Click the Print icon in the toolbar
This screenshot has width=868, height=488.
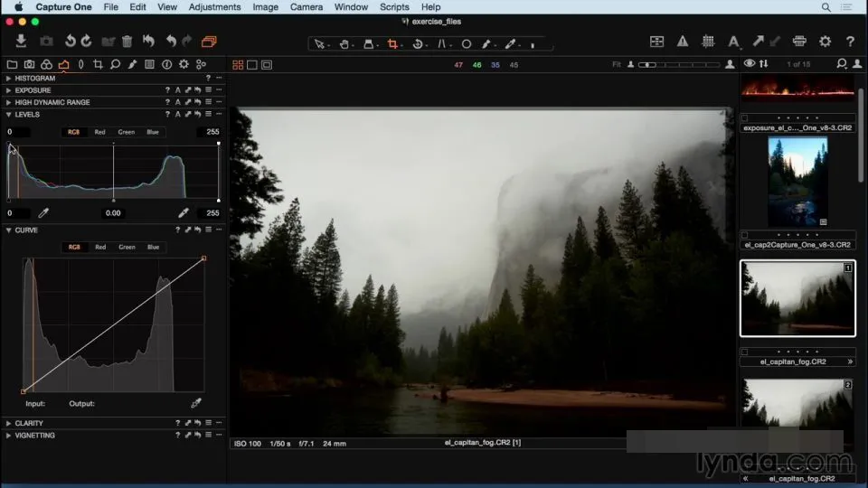pyautogui.click(x=799, y=42)
